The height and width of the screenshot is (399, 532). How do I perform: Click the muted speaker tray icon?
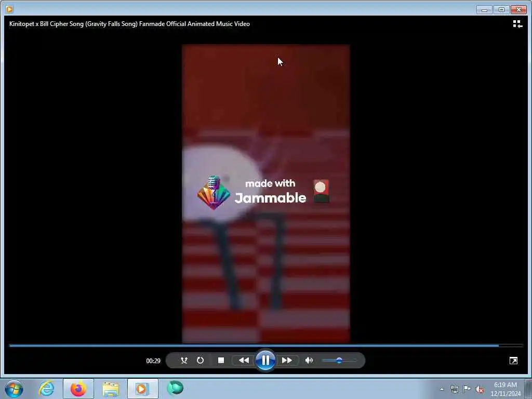[480, 390]
